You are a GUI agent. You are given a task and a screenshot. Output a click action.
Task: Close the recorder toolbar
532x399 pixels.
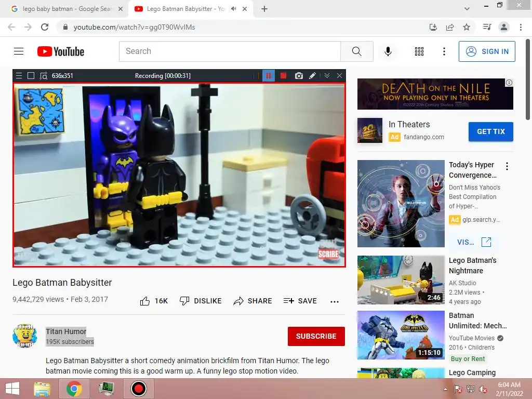tap(339, 76)
